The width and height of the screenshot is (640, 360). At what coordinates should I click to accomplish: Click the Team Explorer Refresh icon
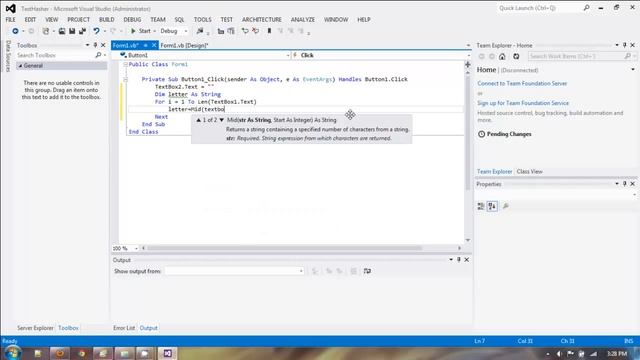(516, 56)
